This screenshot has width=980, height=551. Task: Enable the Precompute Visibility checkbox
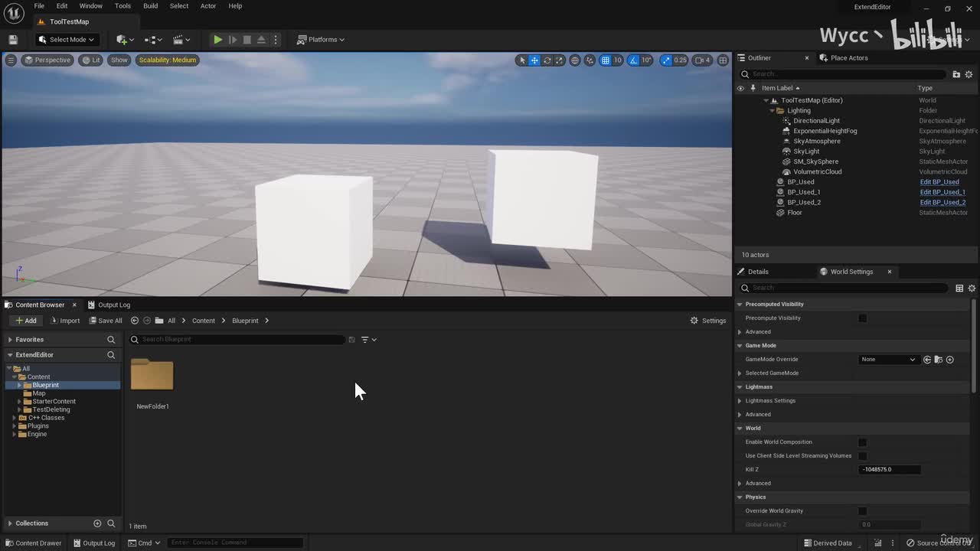click(x=863, y=318)
